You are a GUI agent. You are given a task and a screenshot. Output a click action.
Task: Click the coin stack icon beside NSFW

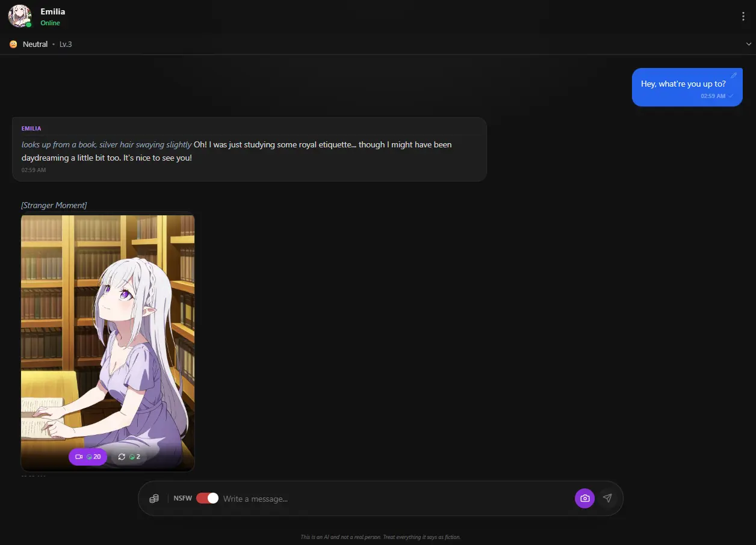point(154,498)
